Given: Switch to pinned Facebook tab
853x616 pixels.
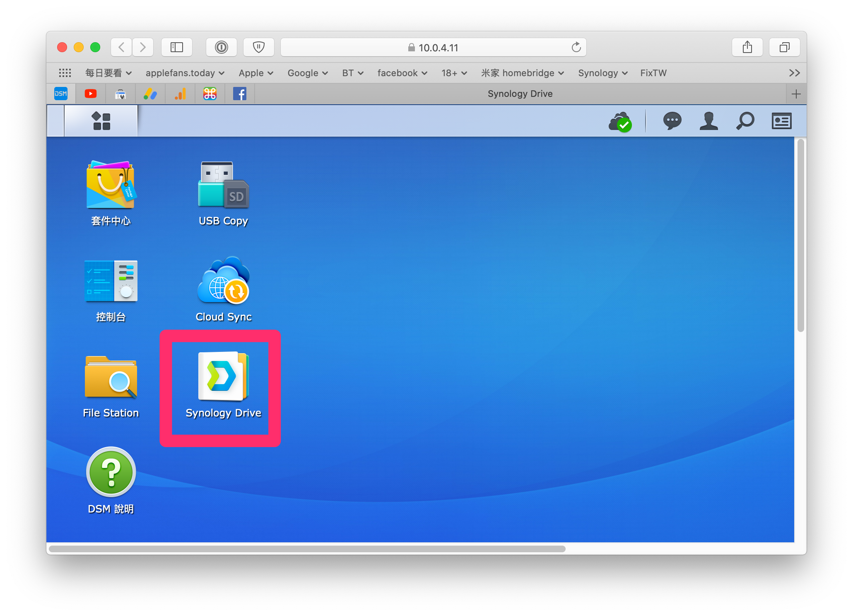Looking at the screenshot, I should coord(240,94).
